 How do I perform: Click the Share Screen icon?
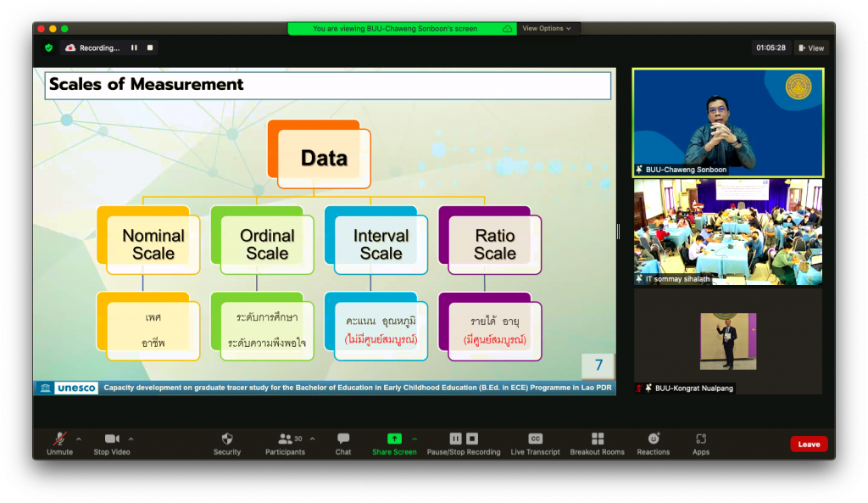pyautogui.click(x=394, y=439)
